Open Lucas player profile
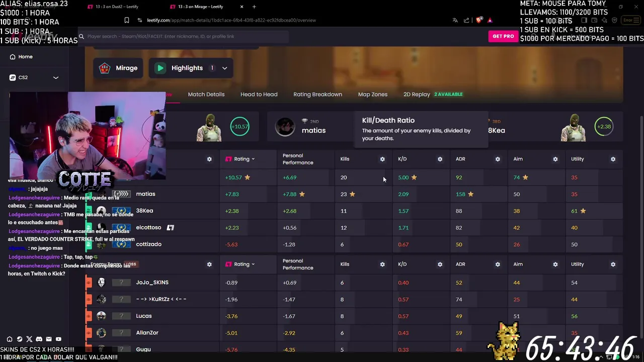 (x=144, y=316)
